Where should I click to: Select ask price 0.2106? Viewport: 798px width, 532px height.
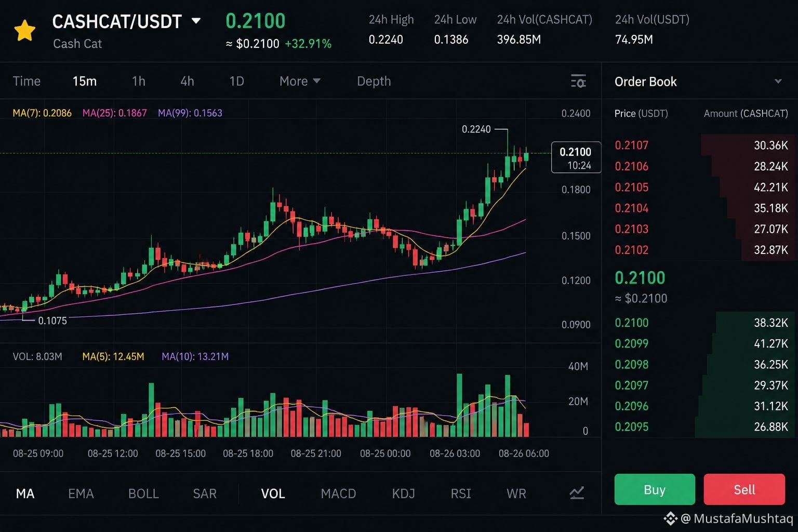click(x=632, y=166)
